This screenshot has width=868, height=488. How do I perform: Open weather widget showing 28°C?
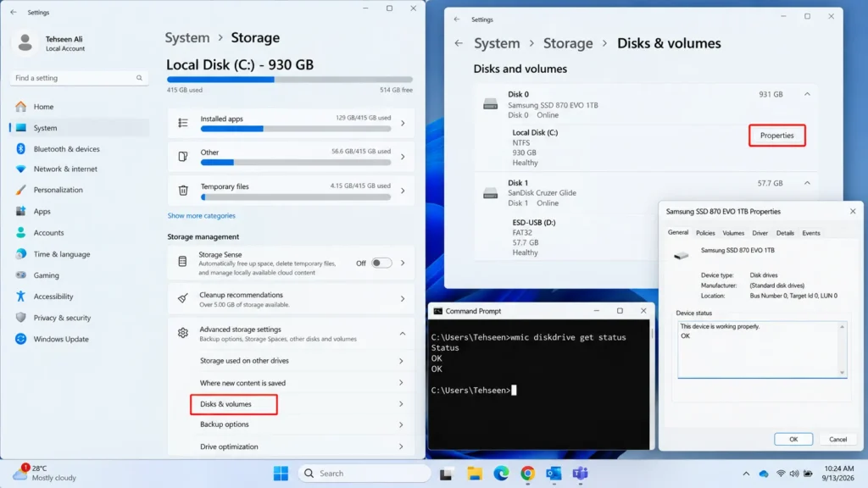[44, 473]
